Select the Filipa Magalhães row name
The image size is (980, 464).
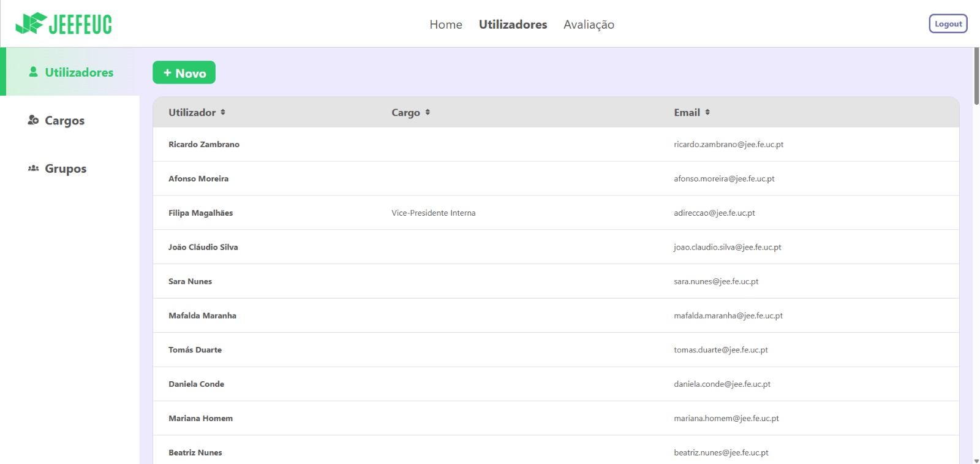200,213
